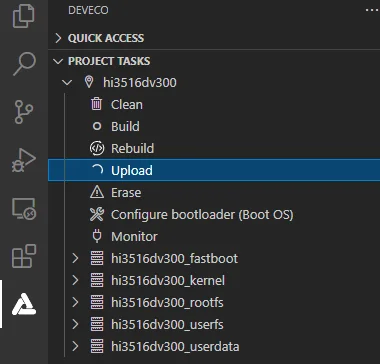
Task: Click the QUICK ACCESS header text
Action: tap(106, 38)
